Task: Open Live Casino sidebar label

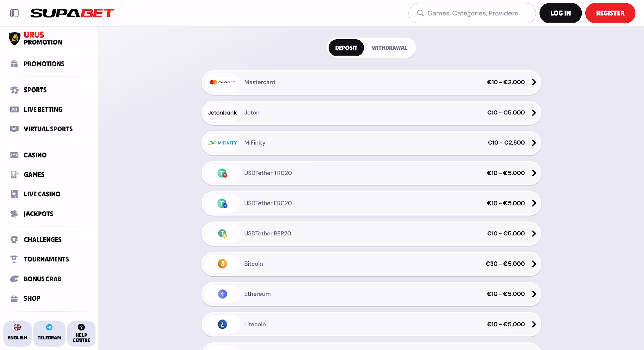Action: click(42, 194)
